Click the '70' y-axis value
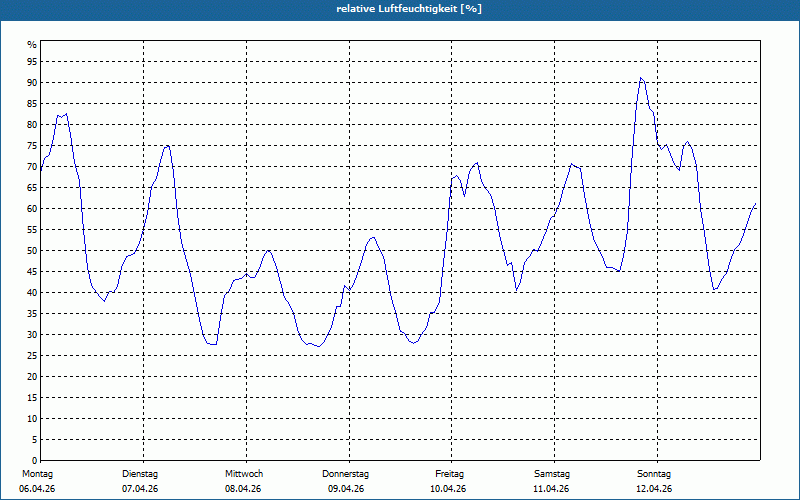The image size is (800, 500). pyautogui.click(x=32, y=167)
